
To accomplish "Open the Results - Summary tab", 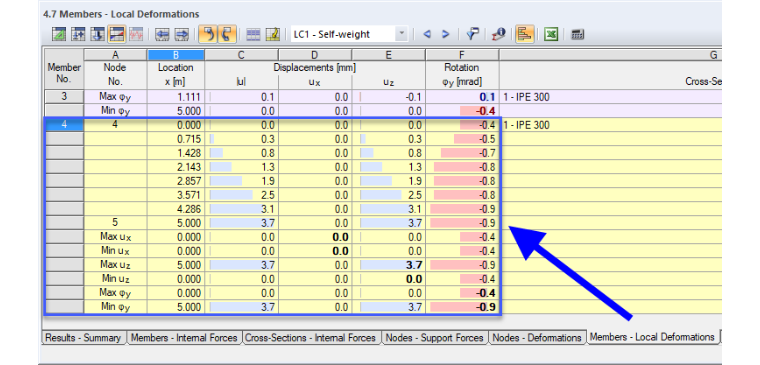I will click(x=83, y=338).
